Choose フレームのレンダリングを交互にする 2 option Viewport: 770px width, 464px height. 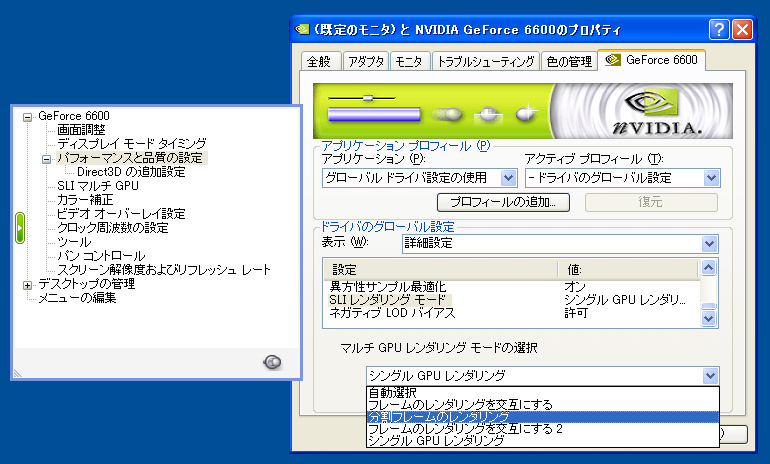click(543, 429)
